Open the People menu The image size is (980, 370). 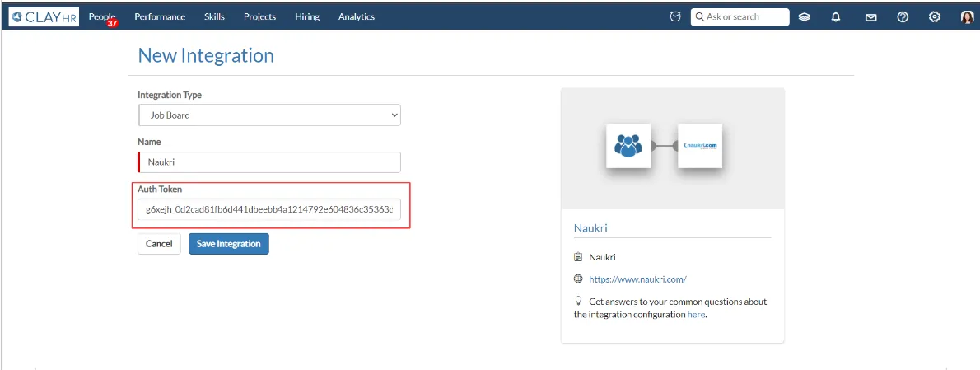click(102, 16)
